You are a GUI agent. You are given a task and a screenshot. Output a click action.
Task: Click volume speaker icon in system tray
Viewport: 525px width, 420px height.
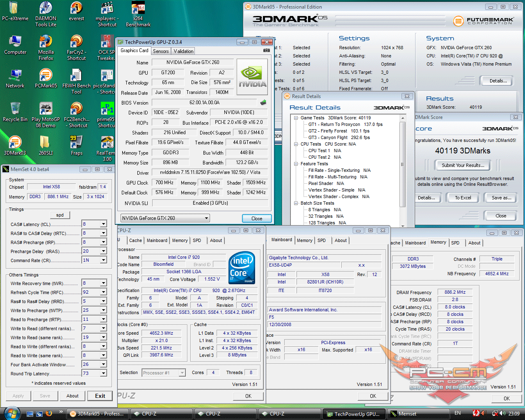coord(503,413)
